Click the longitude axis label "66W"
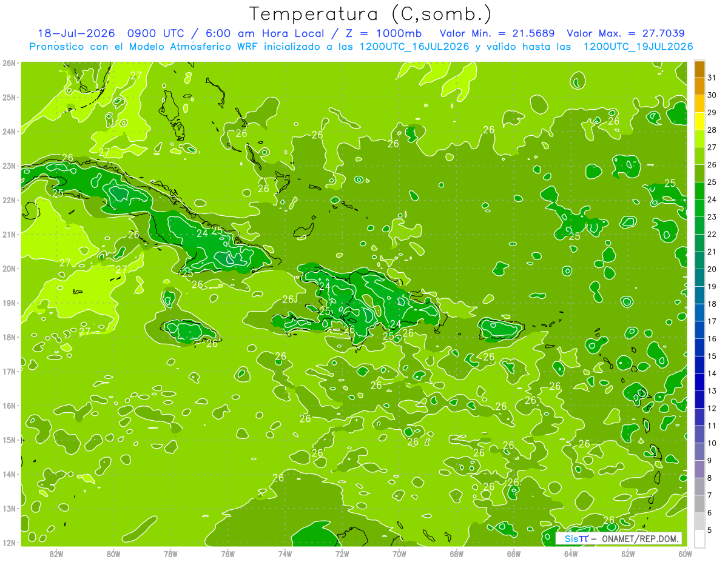This screenshot has width=728, height=562. click(514, 554)
